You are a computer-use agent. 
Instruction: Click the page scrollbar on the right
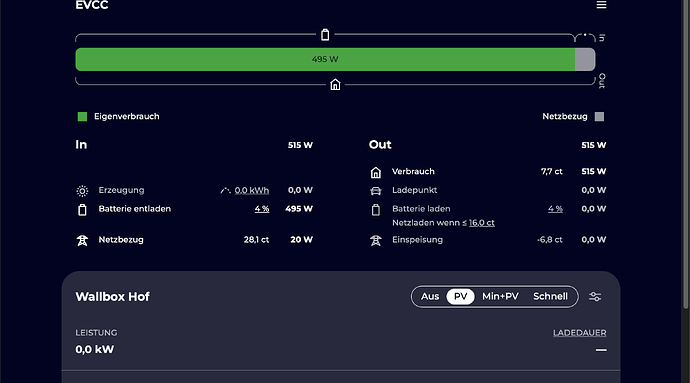(x=686, y=154)
